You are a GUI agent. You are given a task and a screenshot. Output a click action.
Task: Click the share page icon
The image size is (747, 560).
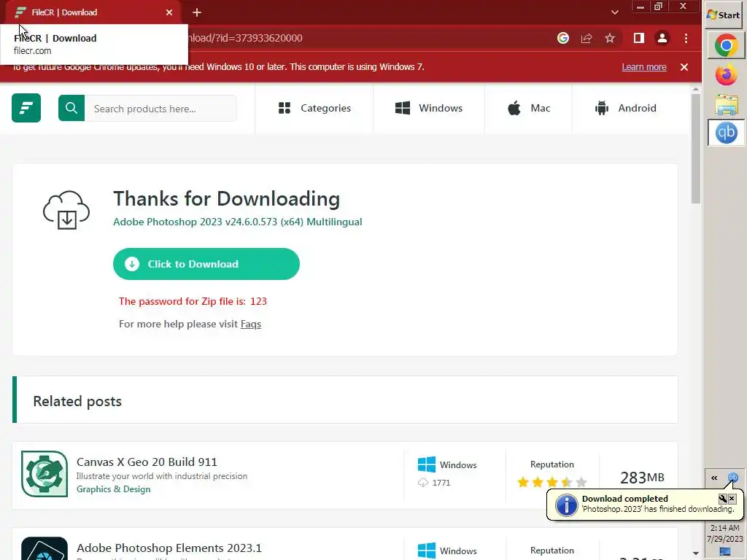(587, 38)
